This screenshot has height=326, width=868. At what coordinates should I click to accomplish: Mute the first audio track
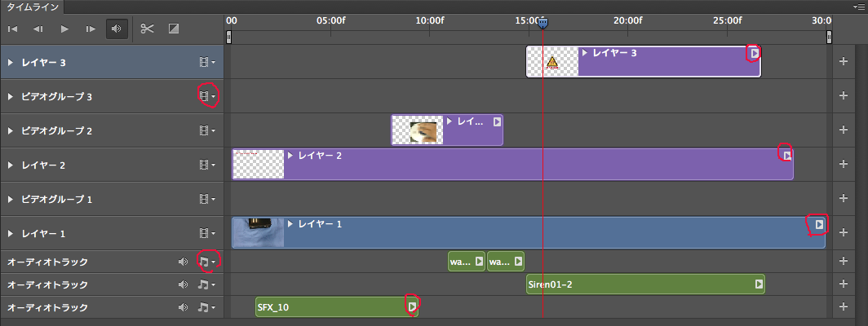183,262
